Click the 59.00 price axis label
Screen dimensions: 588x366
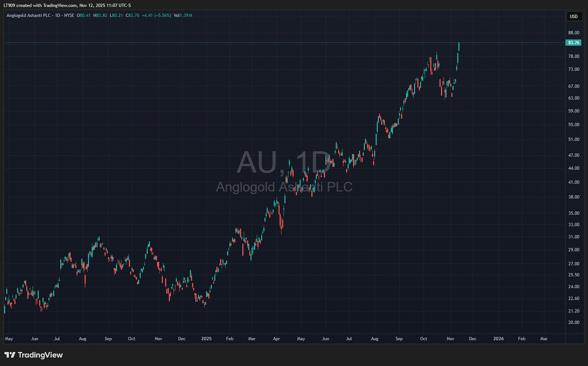tap(573, 111)
